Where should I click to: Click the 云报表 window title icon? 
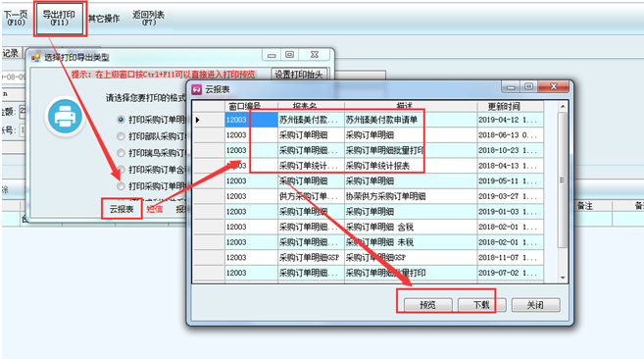click(x=197, y=89)
